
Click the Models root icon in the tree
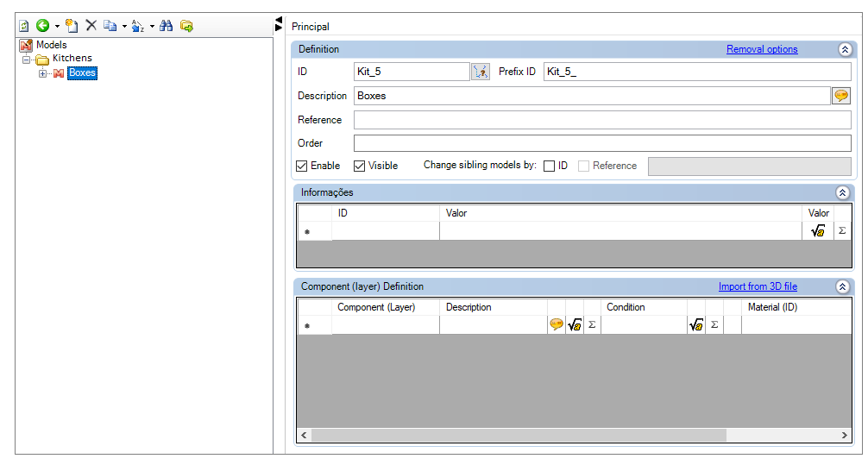[26, 45]
